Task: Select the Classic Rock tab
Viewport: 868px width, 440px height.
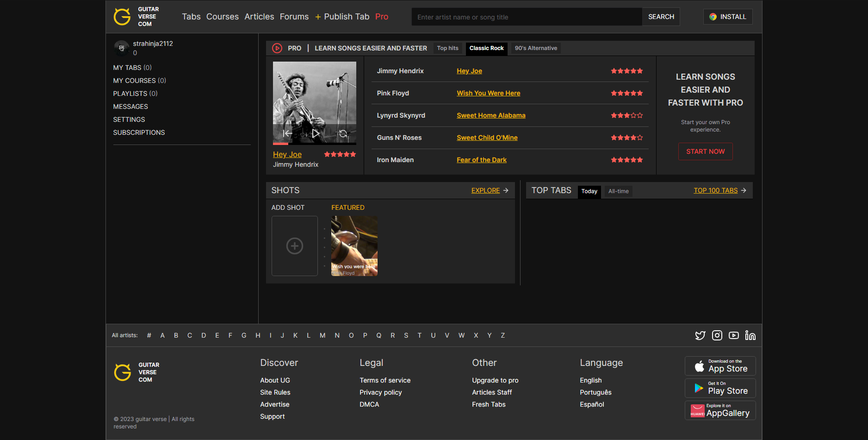Action: pyautogui.click(x=487, y=48)
